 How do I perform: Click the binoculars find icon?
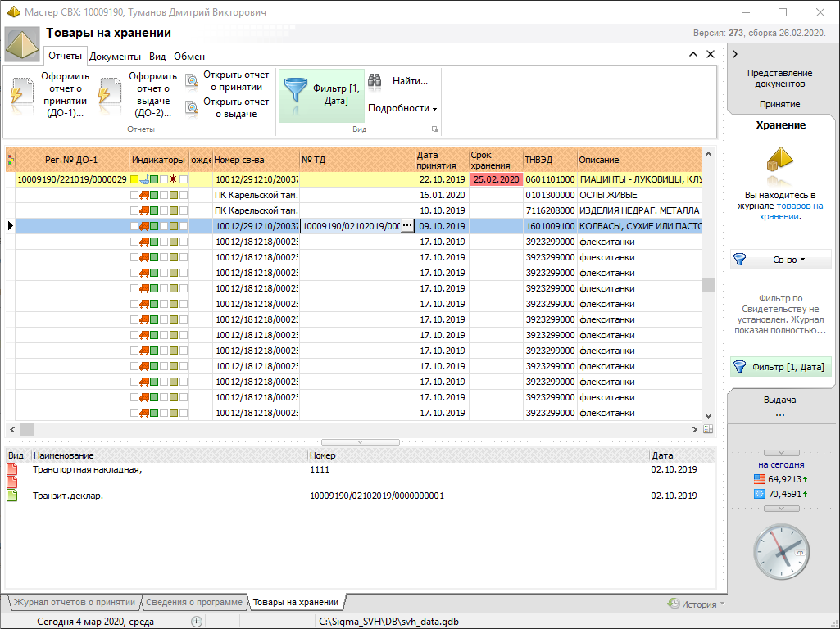coord(375,81)
